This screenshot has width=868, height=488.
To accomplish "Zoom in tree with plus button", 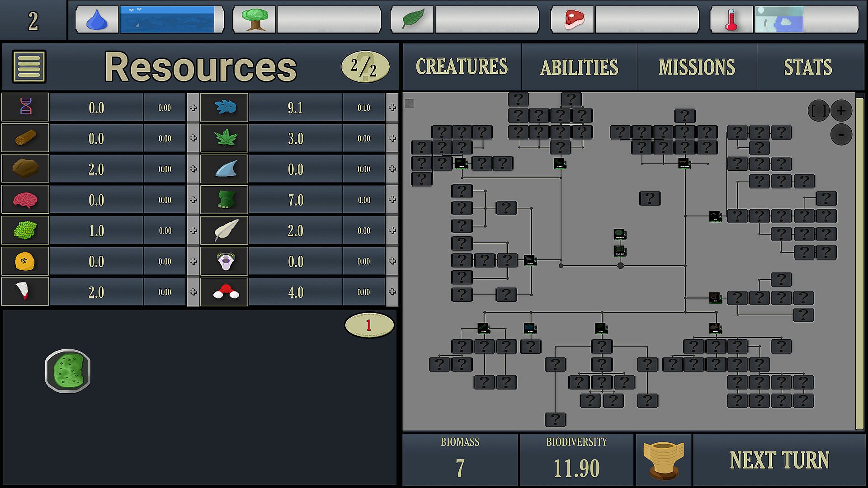I will (x=841, y=110).
